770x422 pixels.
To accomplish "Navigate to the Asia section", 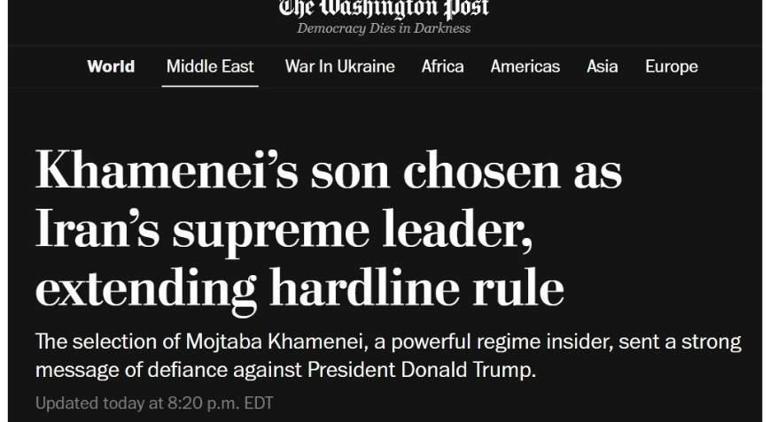I will [x=602, y=67].
